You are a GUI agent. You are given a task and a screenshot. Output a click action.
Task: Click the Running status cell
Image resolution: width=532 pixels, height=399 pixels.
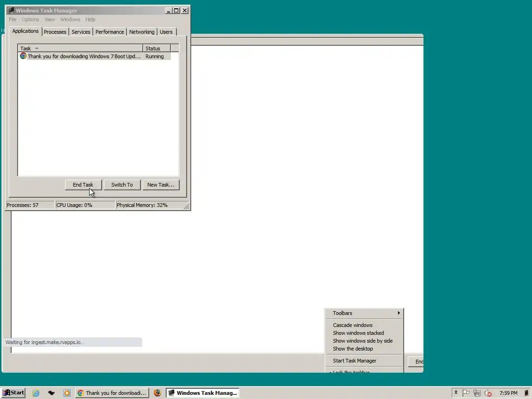coord(155,56)
